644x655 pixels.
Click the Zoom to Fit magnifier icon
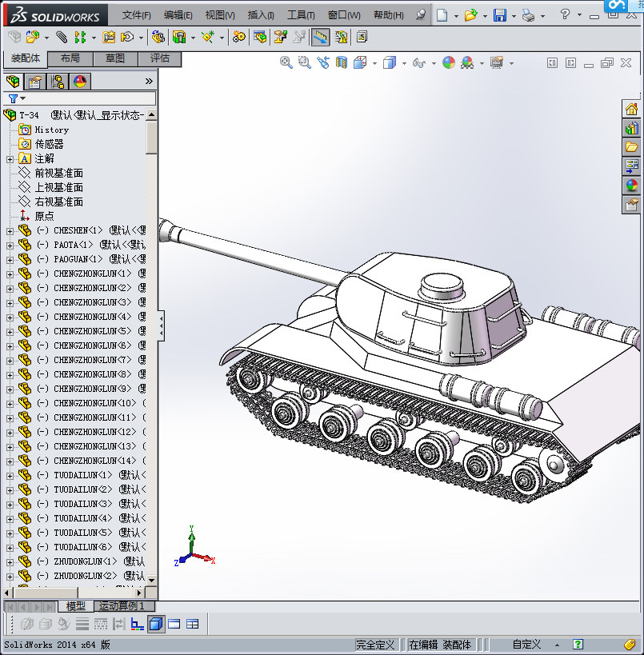(x=285, y=62)
